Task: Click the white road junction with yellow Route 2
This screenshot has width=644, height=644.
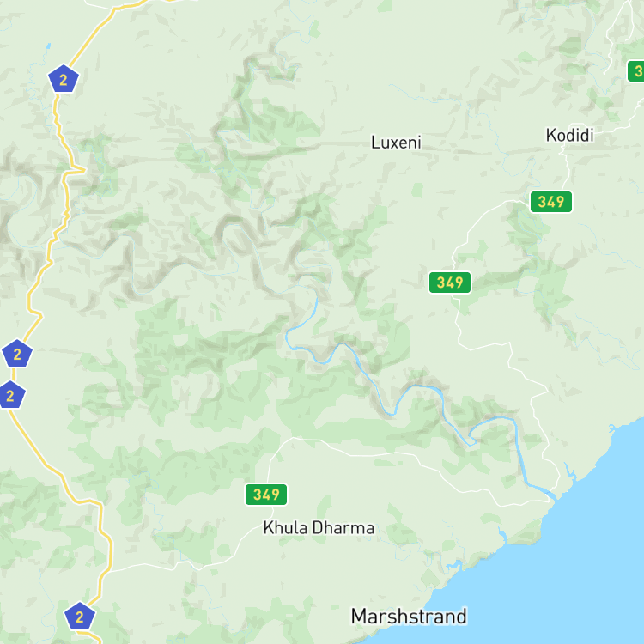Action: click(x=110, y=571)
